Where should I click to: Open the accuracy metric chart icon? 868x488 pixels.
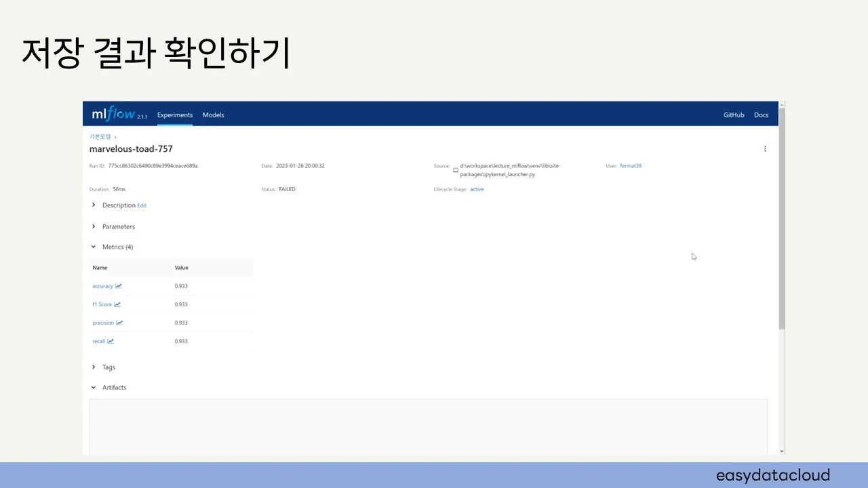click(x=118, y=286)
